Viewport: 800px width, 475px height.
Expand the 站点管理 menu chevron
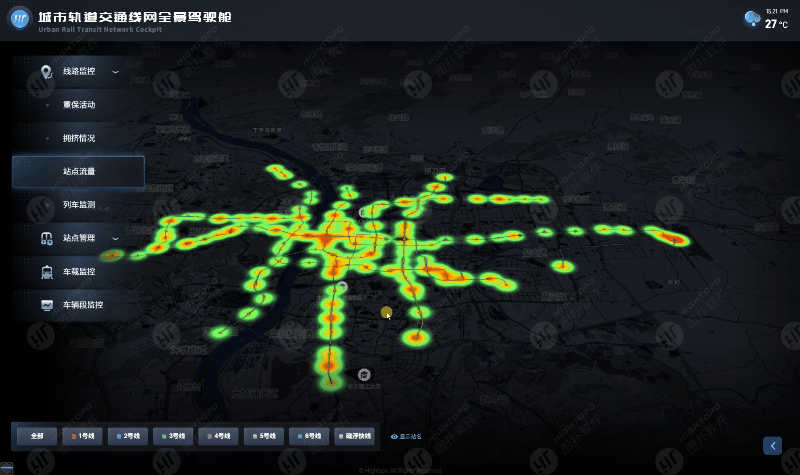[115, 238]
